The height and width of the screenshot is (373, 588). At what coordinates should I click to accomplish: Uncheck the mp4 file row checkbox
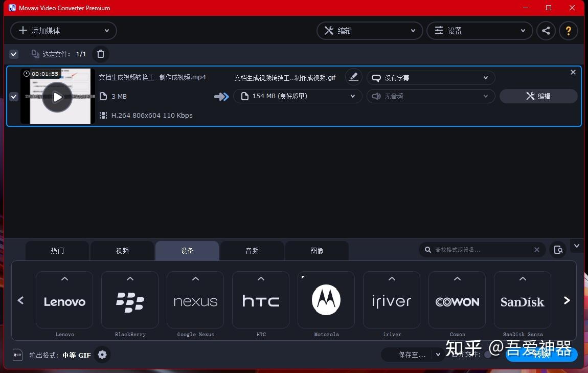click(x=14, y=96)
